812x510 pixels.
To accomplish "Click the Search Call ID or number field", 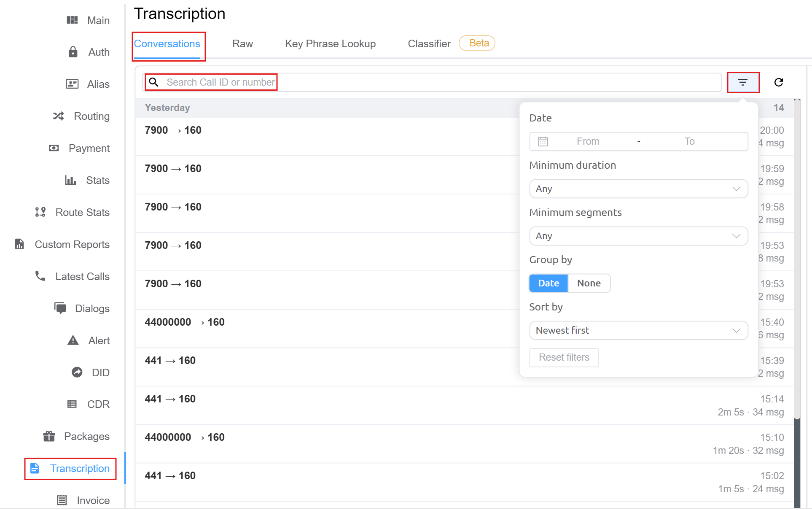I will [x=432, y=82].
